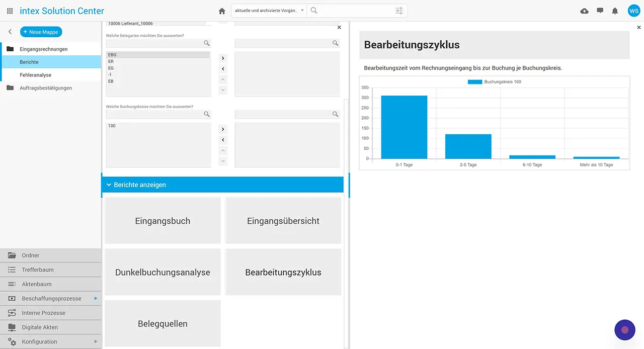Screen dimensions: 644x349
Task: Expand Beschaffungsprozesse submenu
Action: pyautogui.click(x=96, y=298)
